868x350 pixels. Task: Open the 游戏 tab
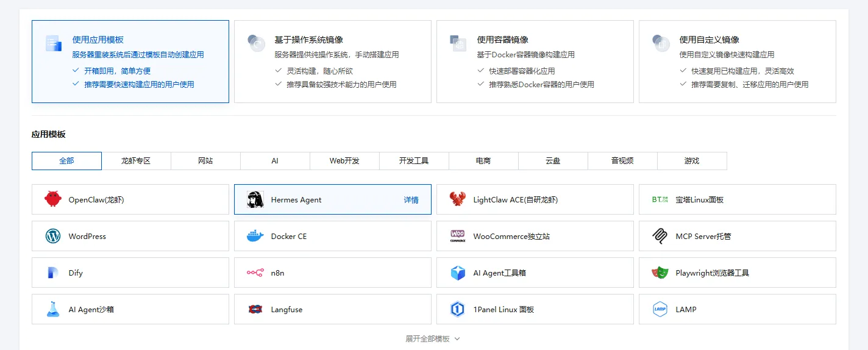point(692,161)
